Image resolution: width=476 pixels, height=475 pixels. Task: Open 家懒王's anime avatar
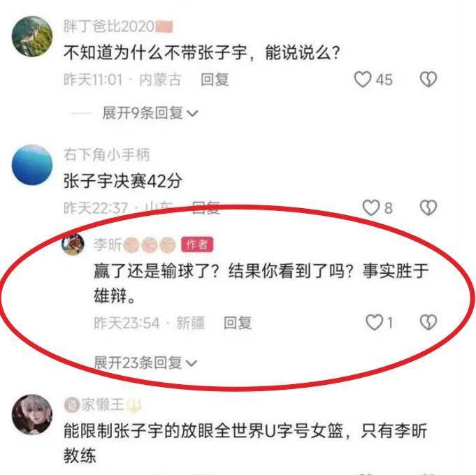pyautogui.click(x=32, y=415)
